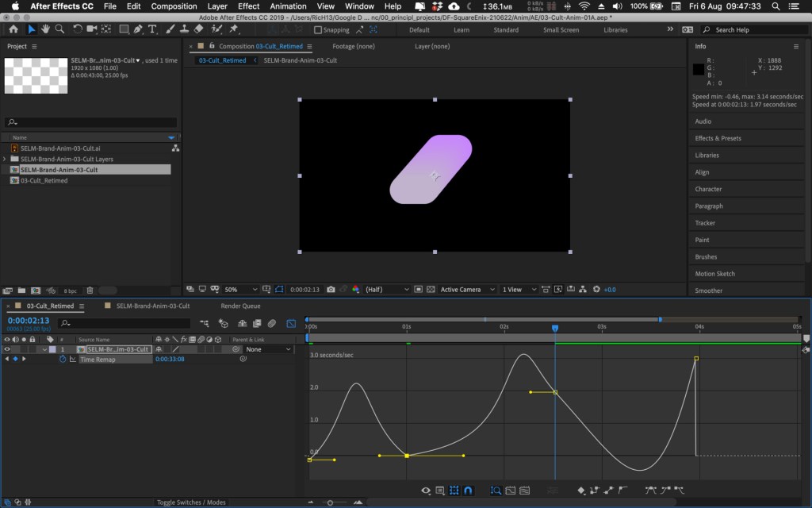Enable the Snapping checkbox
This screenshot has height=508, width=812.
(318, 30)
